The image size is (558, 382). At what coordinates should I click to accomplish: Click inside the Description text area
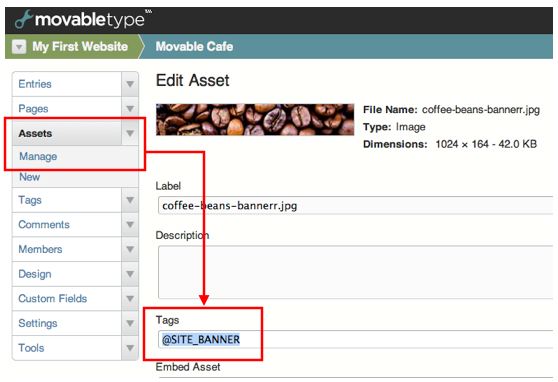(x=355, y=272)
